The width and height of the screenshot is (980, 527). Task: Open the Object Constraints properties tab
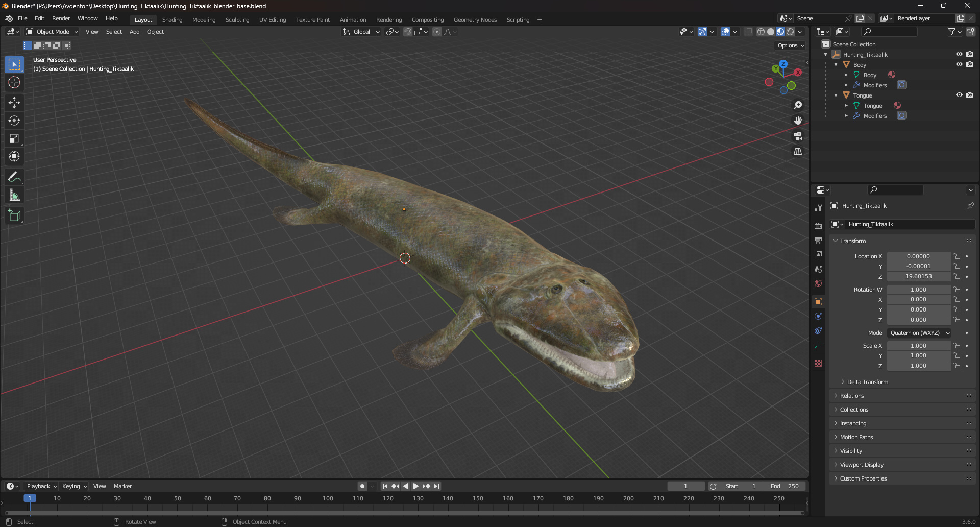(x=818, y=330)
